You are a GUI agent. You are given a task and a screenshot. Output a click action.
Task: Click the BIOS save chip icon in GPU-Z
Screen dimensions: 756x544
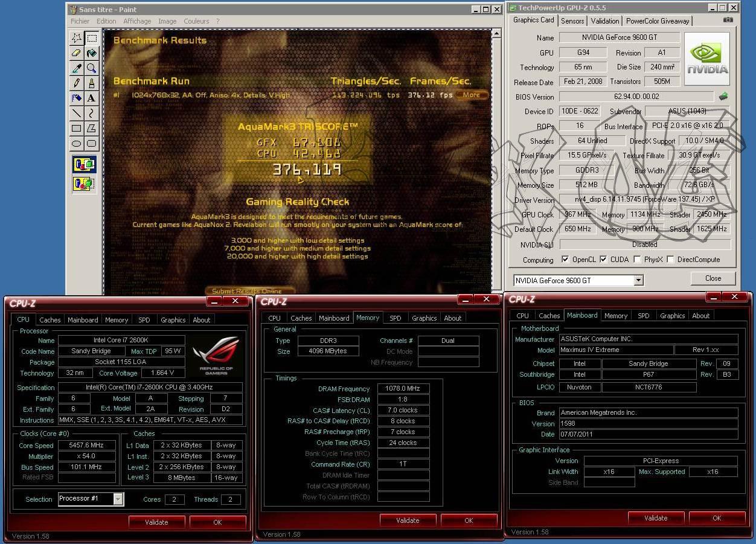click(x=723, y=96)
